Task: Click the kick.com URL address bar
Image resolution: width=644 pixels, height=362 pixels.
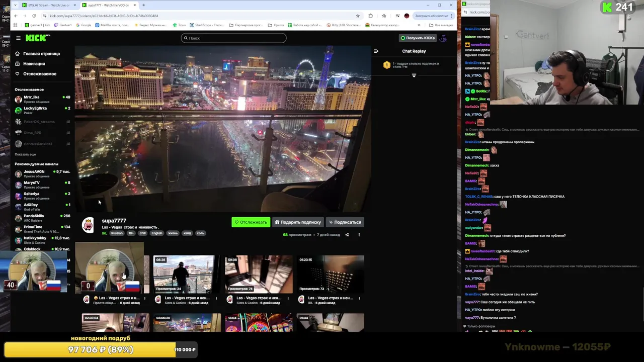Action: pos(201,16)
